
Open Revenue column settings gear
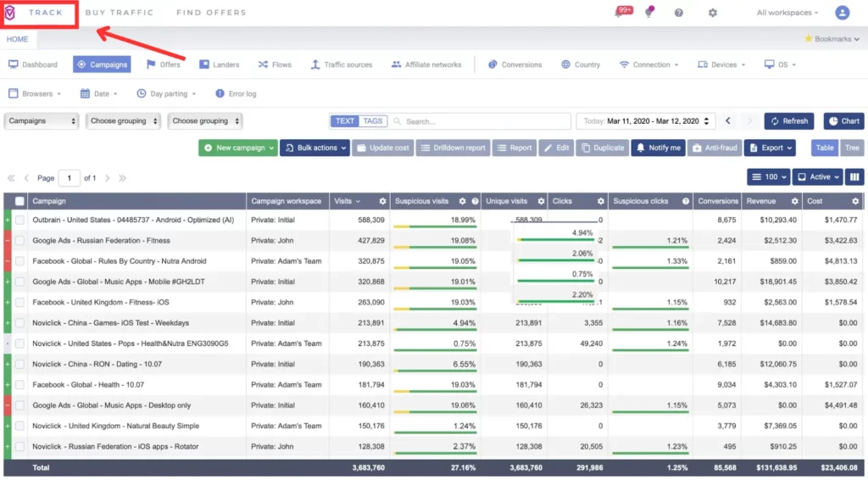[x=794, y=201]
